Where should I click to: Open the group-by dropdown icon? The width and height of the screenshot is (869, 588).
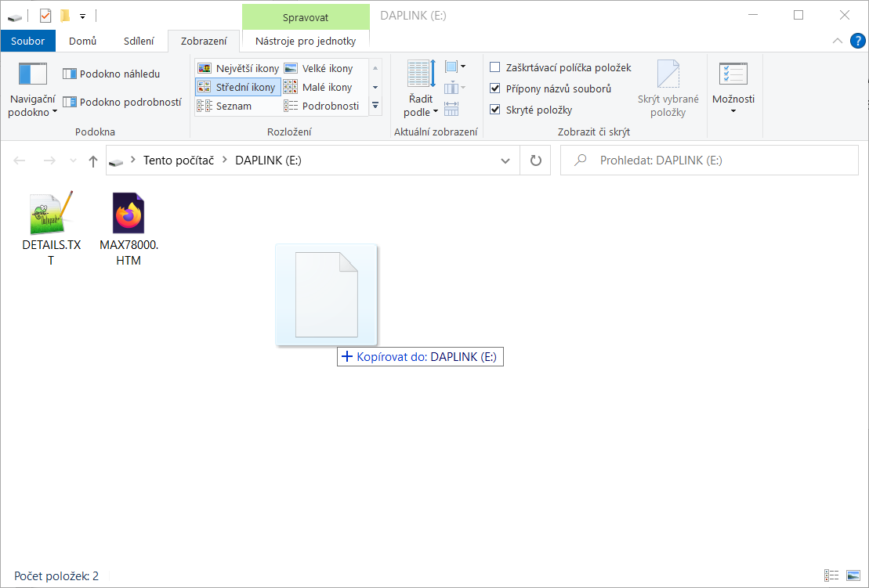click(455, 67)
